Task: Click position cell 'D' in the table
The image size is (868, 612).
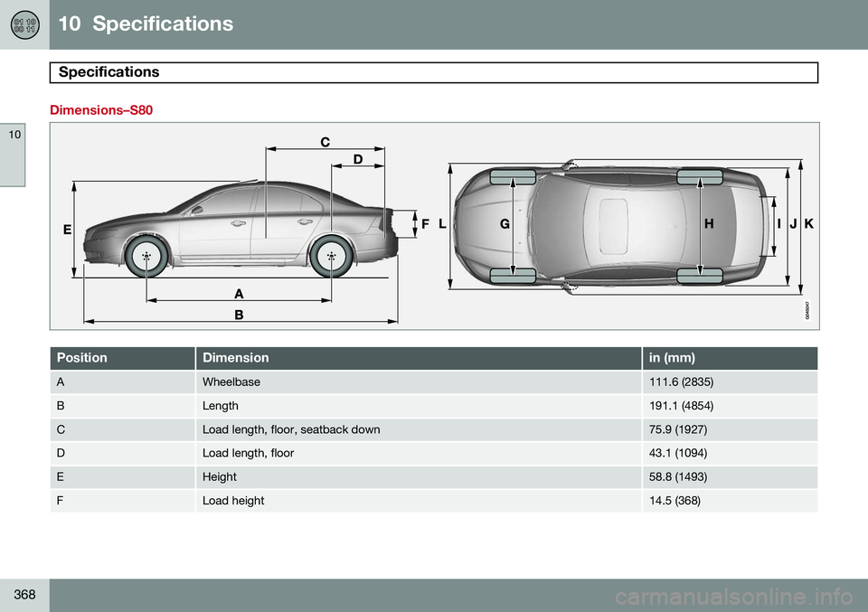Action: click(x=122, y=453)
